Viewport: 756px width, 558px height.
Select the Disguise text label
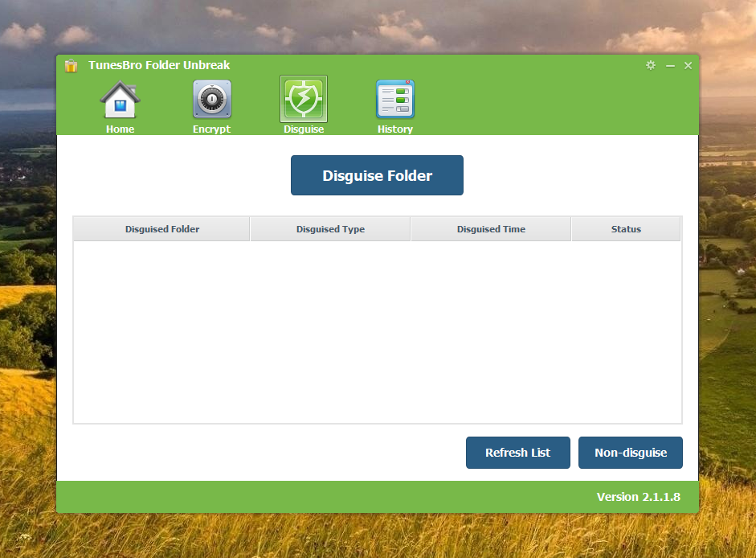point(304,129)
